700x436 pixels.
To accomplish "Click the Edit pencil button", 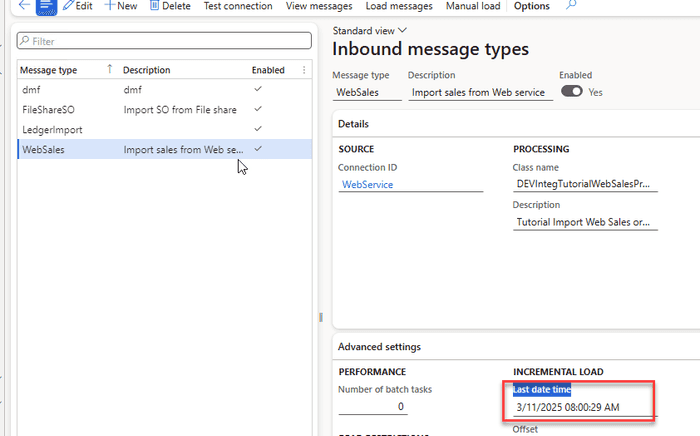I will tap(77, 6).
